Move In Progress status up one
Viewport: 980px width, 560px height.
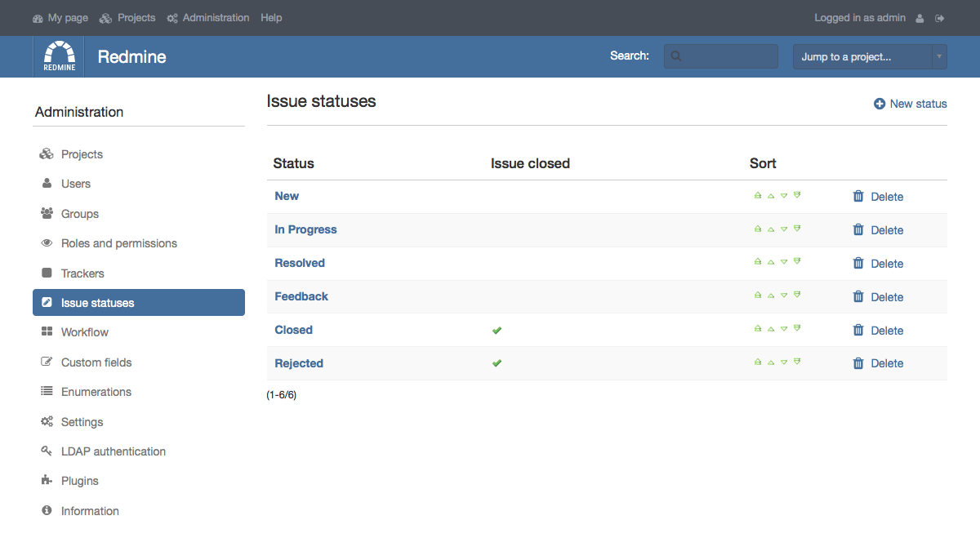click(x=771, y=229)
